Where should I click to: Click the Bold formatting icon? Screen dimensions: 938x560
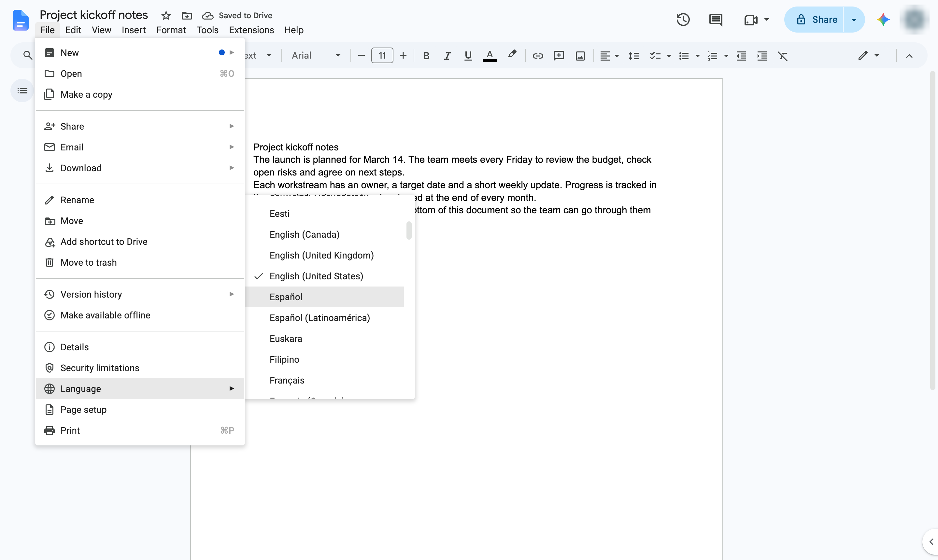click(426, 56)
